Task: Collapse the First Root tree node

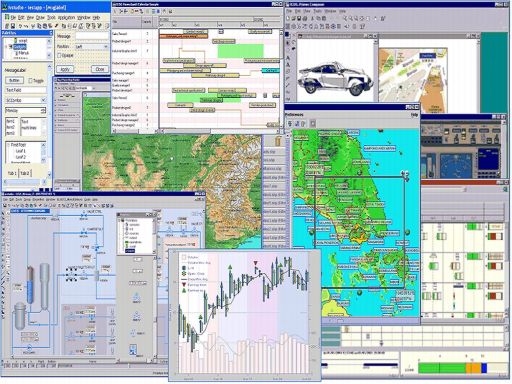Action: pyautogui.click(x=8, y=145)
